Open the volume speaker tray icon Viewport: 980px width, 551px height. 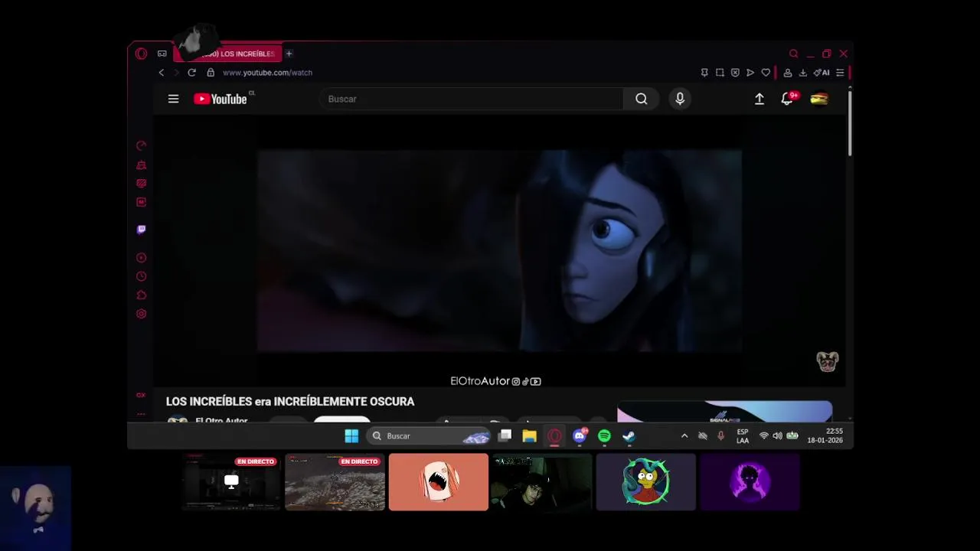pyautogui.click(x=777, y=436)
